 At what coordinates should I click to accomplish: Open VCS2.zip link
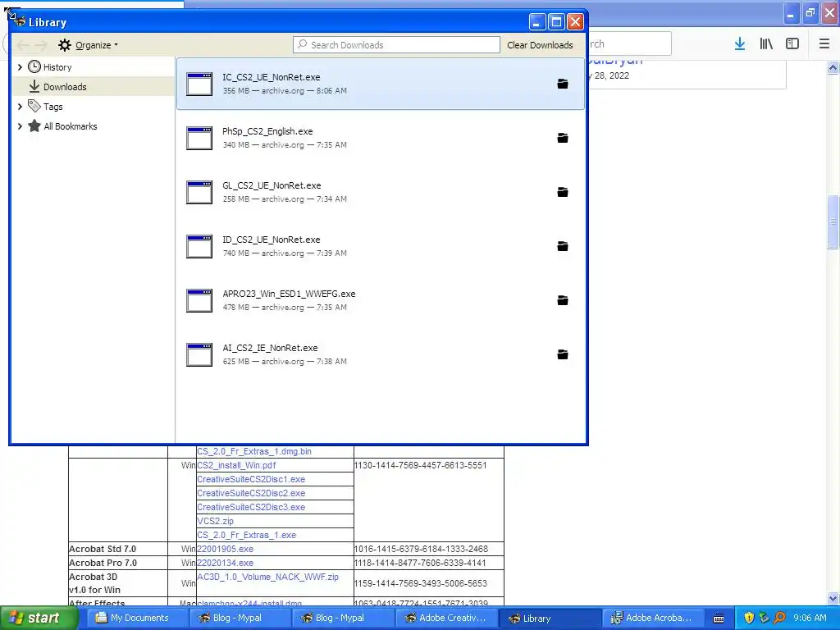click(x=216, y=521)
